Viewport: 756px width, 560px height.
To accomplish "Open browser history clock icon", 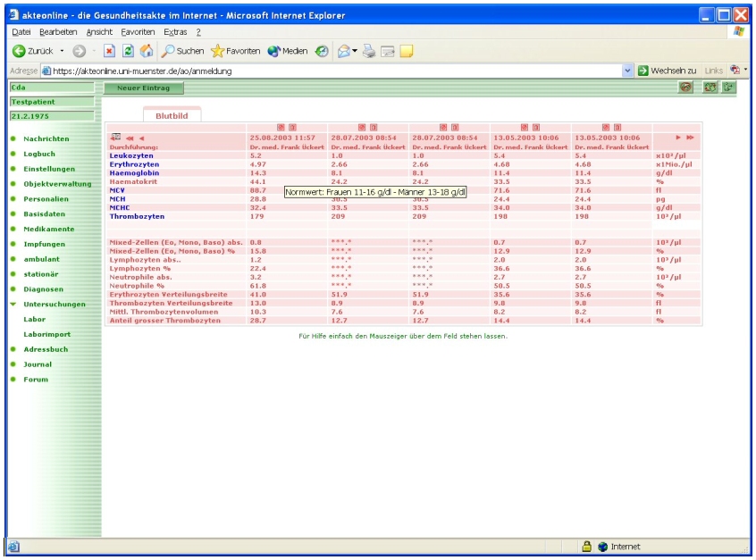I will click(322, 51).
